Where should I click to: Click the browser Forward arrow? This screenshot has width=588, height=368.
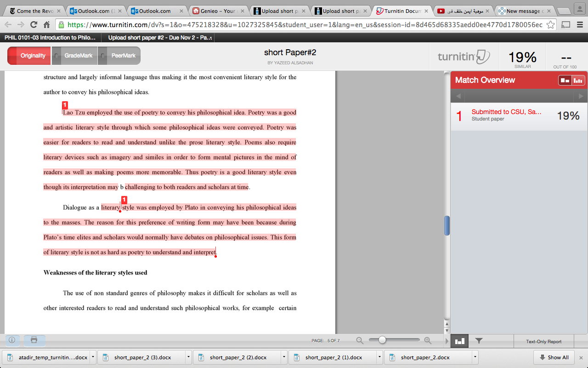point(21,24)
